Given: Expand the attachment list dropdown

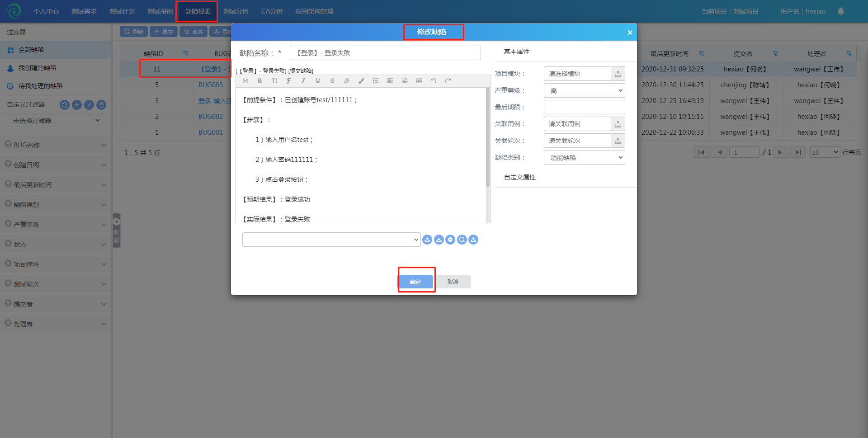Looking at the screenshot, I should coord(331,240).
